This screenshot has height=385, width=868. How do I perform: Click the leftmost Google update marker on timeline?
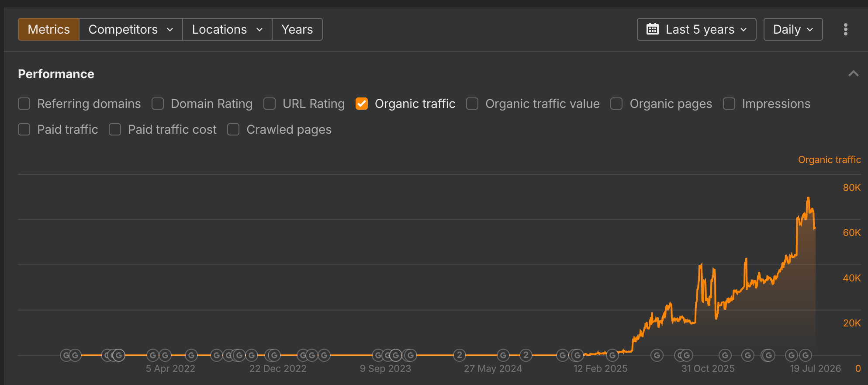(66, 355)
